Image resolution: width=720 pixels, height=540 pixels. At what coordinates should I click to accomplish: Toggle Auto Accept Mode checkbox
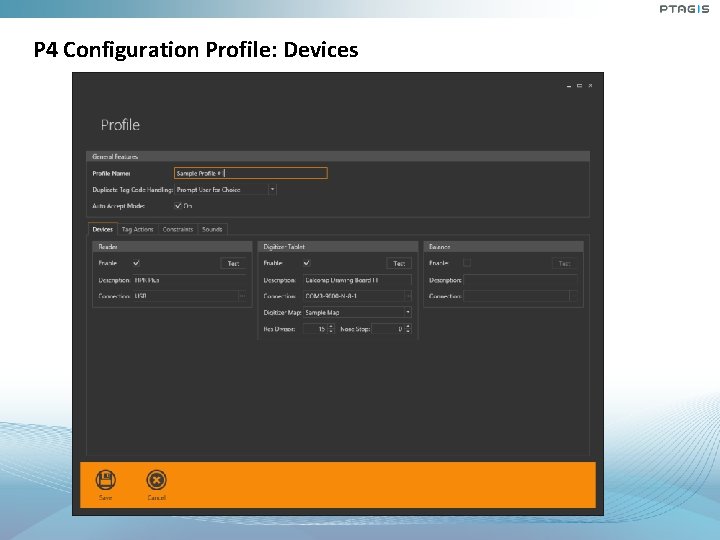[178, 206]
